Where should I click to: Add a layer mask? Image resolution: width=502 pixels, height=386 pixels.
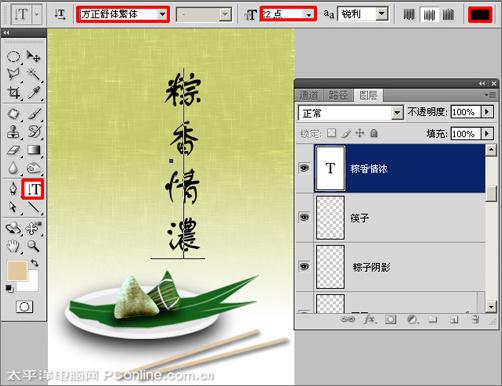click(x=391, y=319)
